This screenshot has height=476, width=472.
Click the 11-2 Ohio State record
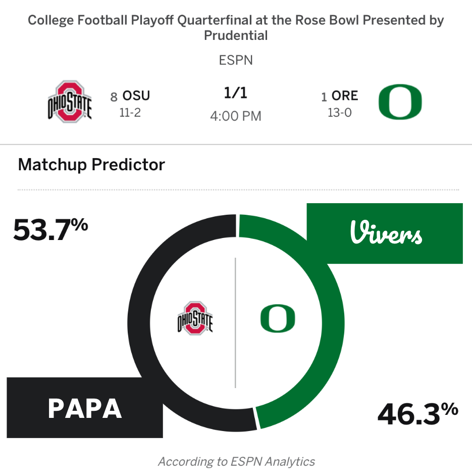pyautogui.click(x=130, y=113)
